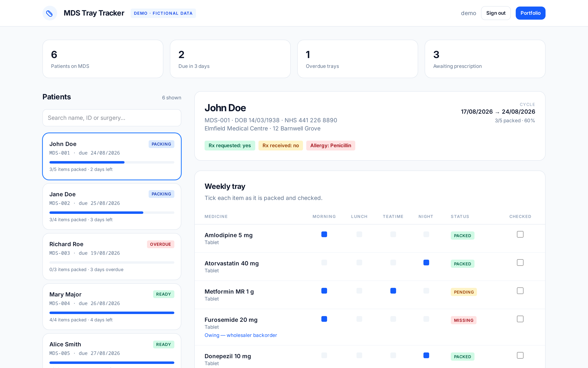Toggle Metformin morning dose slot
This screenshot has width=588, height=368.
324,291
